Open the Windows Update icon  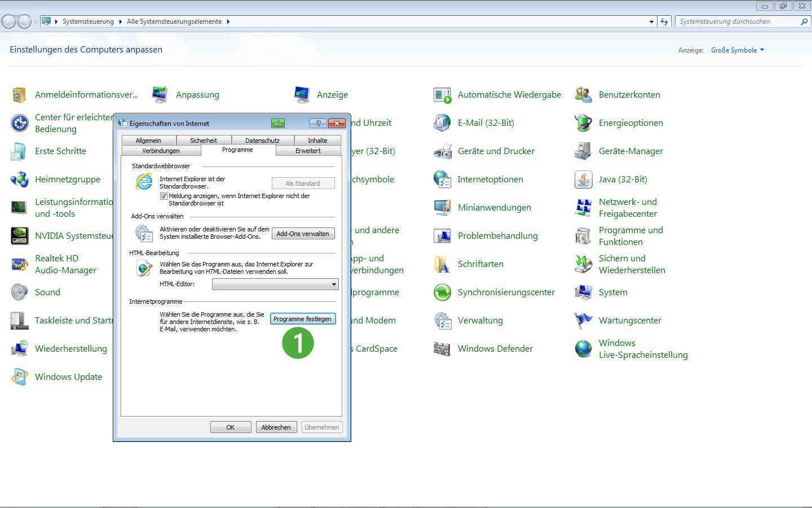pos(19,377)
